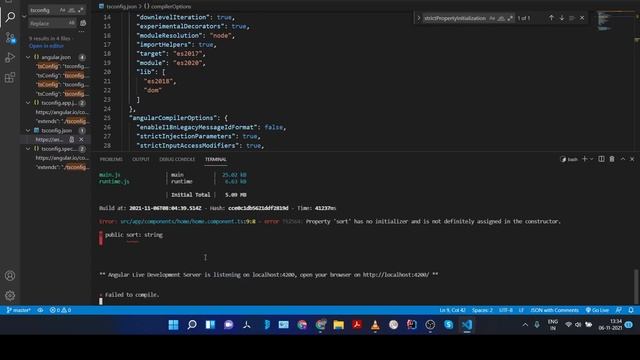640x360 pixels.
Task: Create a new terminal with plus icon
Action: 584,159
